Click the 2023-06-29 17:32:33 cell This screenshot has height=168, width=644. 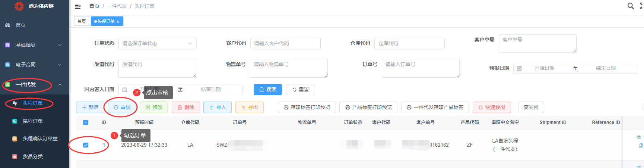pyautogui.click(x=144, y=145)
